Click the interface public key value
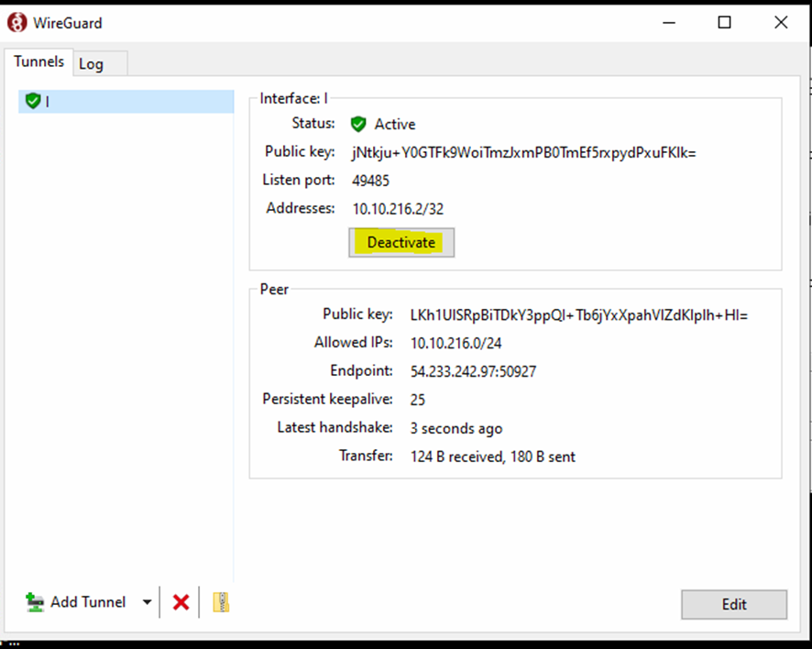The height and width of the screenshot is (649, 812). (523, 152)
